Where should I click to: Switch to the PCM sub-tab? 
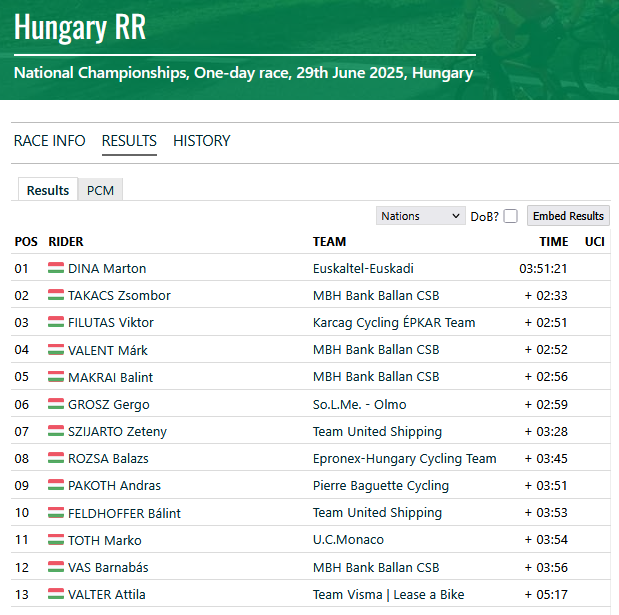click(100, 190)
